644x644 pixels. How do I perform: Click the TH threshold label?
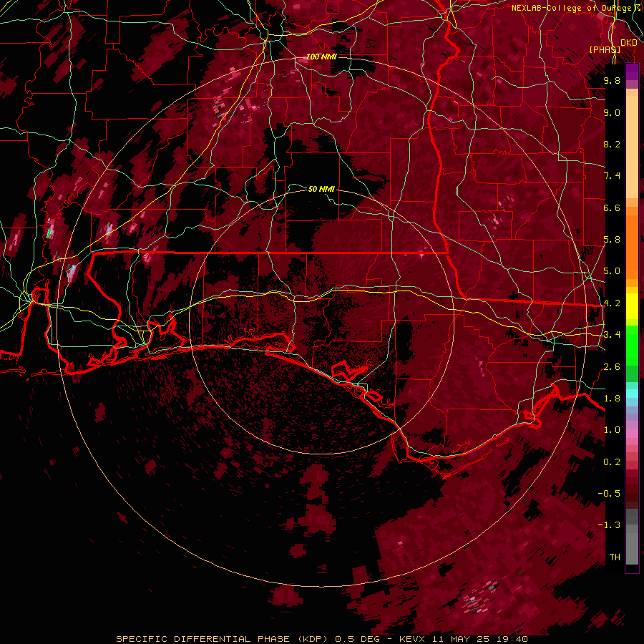tap(615, 557)
